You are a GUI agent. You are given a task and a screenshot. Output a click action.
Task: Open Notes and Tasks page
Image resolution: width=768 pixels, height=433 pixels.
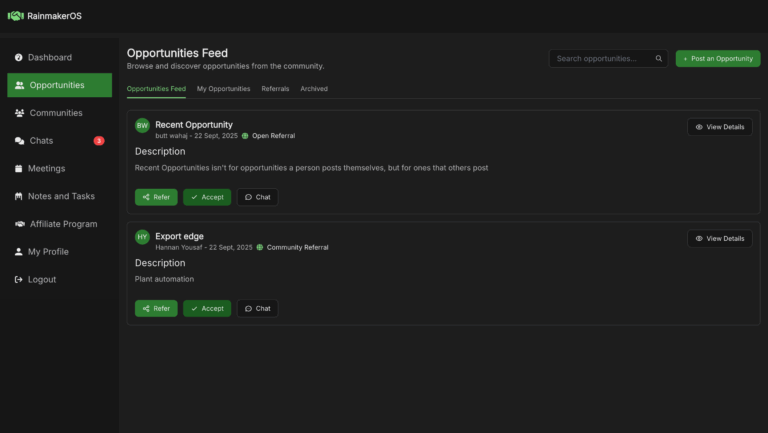click(61, 196)
